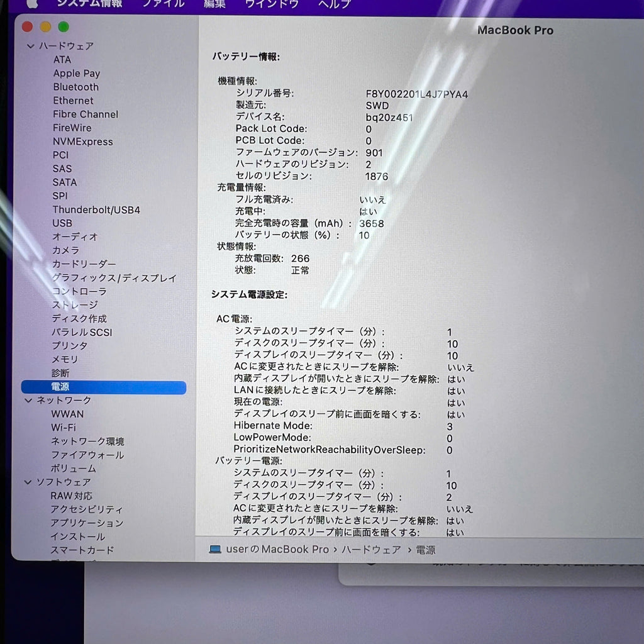Select アプリケーション in the sidebar

(x=87, y=523)
